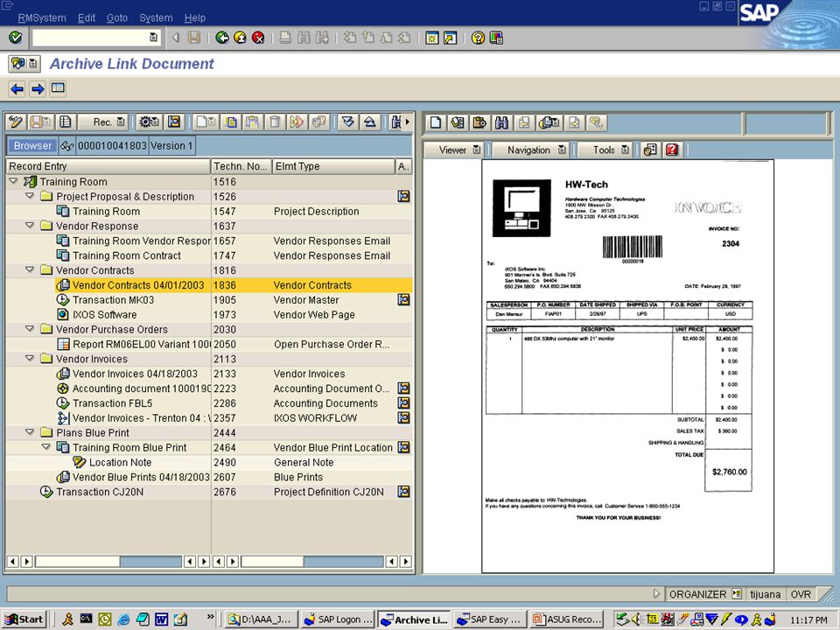Click the Elmt Type column's horizontal scrollbar thumb
The width and height of the screenshot is (840, 630).
pyautogui.click(x=273, y=562)
